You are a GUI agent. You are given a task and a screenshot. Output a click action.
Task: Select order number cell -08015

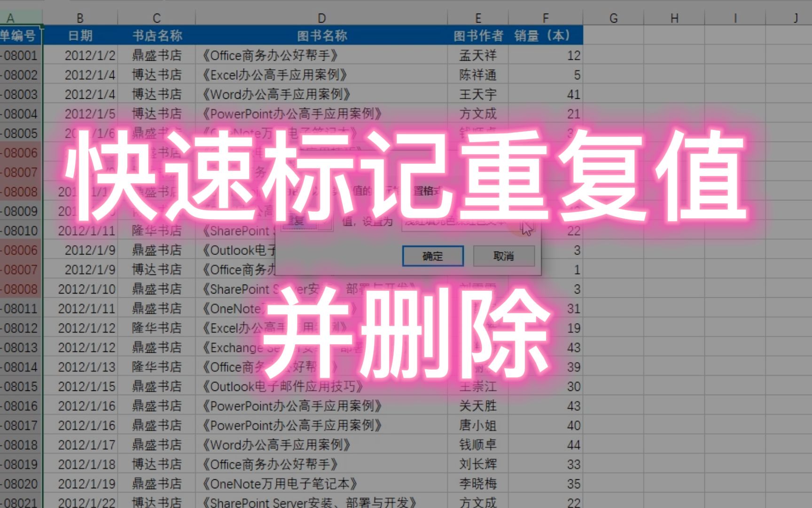click(21, 386)
